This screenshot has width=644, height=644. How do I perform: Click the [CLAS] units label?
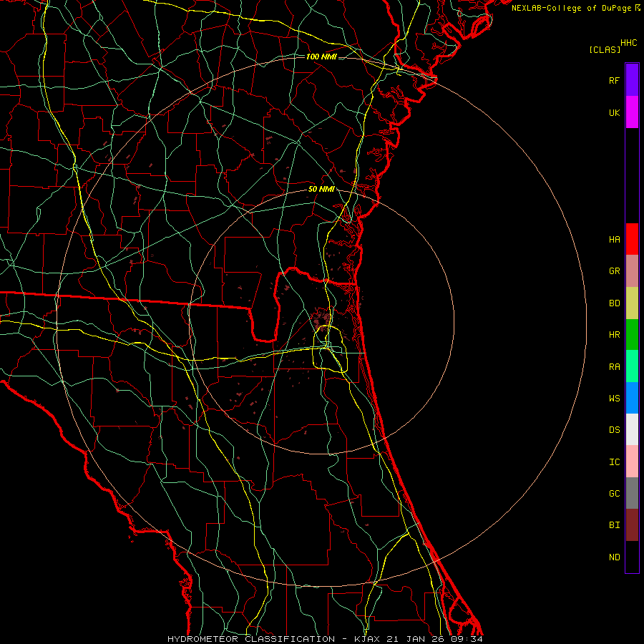click(x=605, y=49)
